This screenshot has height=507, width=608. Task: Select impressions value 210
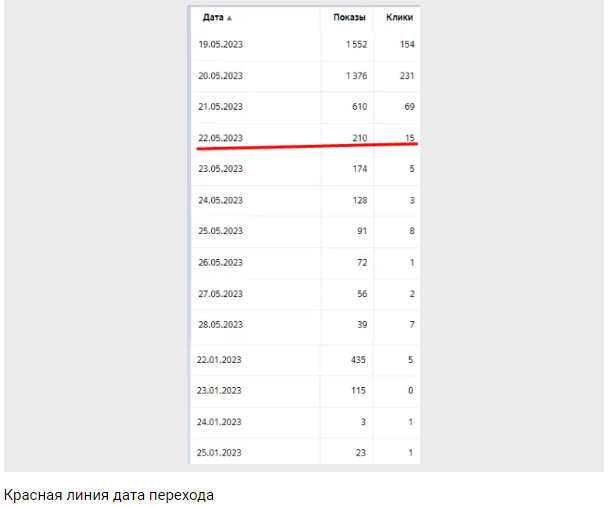(359, 138)
